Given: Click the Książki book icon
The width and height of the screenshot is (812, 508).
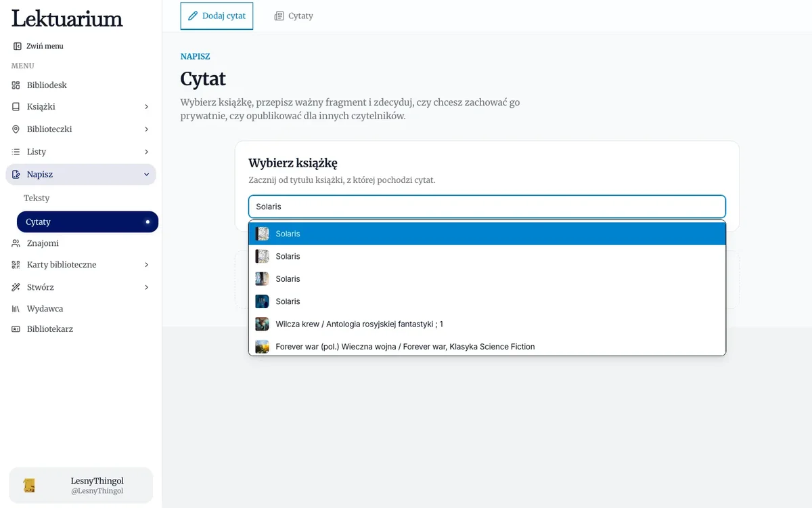Looking at the screenshot, I should pyautogui.click(x=16, y=107).
